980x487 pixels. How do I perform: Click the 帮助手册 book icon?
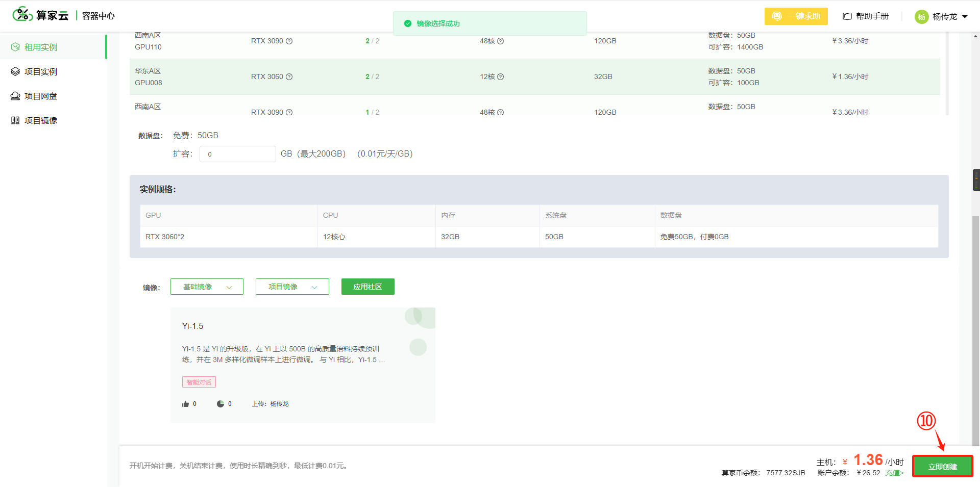[x=847, y=16]
